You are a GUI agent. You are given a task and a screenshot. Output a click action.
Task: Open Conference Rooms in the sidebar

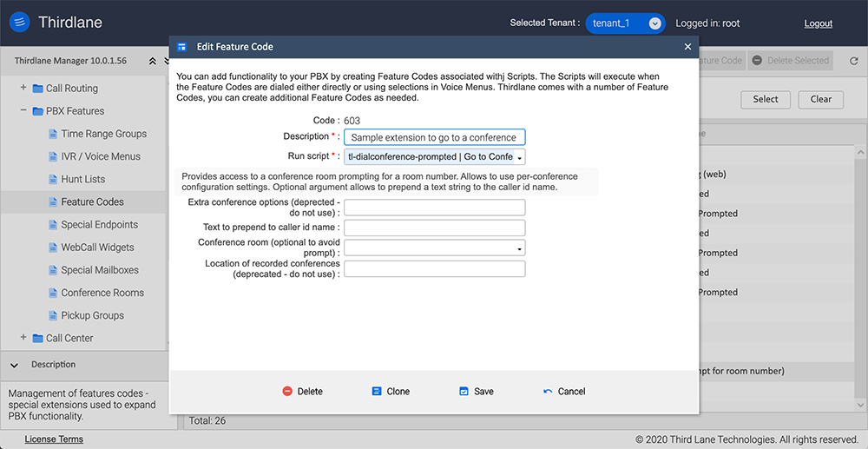[x=102, y=293]
